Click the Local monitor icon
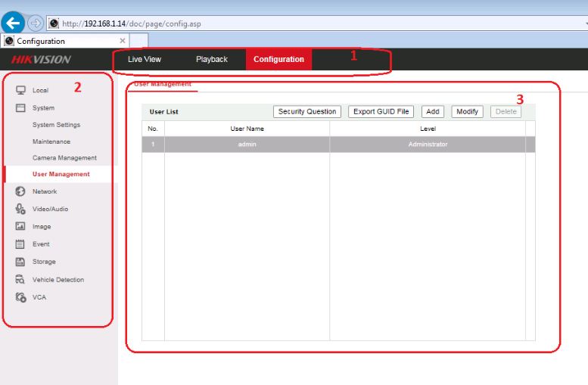Viewport: 588px width, 385px height. click(20, 90)
